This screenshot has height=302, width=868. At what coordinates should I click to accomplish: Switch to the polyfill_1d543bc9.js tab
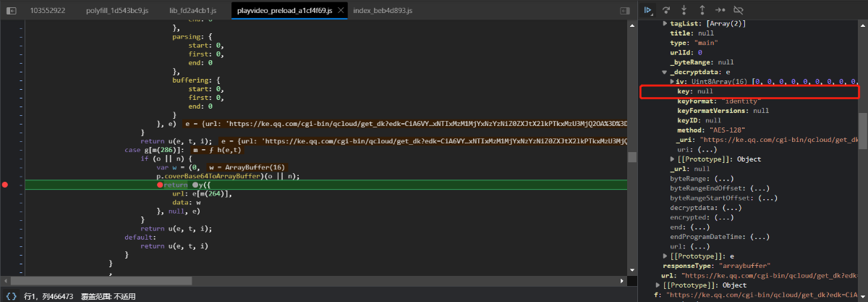tap(116, 11)
